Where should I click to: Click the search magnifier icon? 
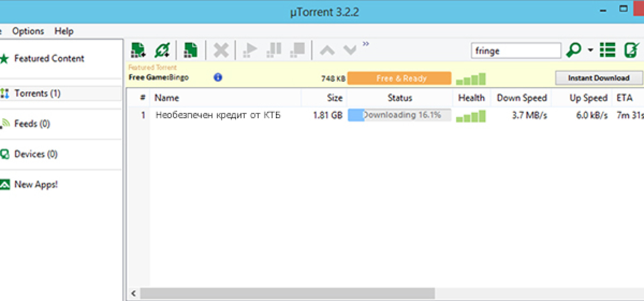tap(574, 50)
